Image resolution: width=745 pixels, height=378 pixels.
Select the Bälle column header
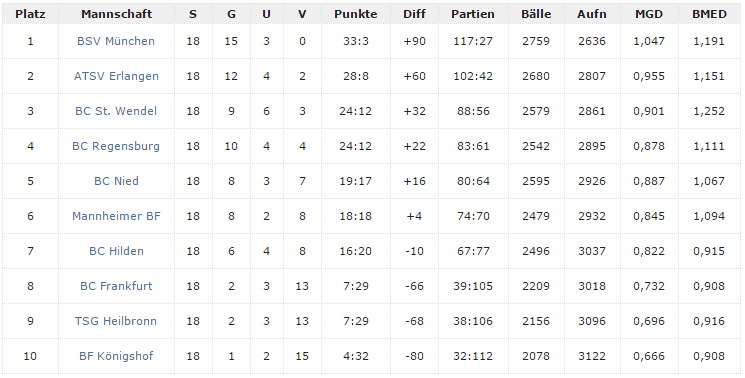click(x=536, y=14)
